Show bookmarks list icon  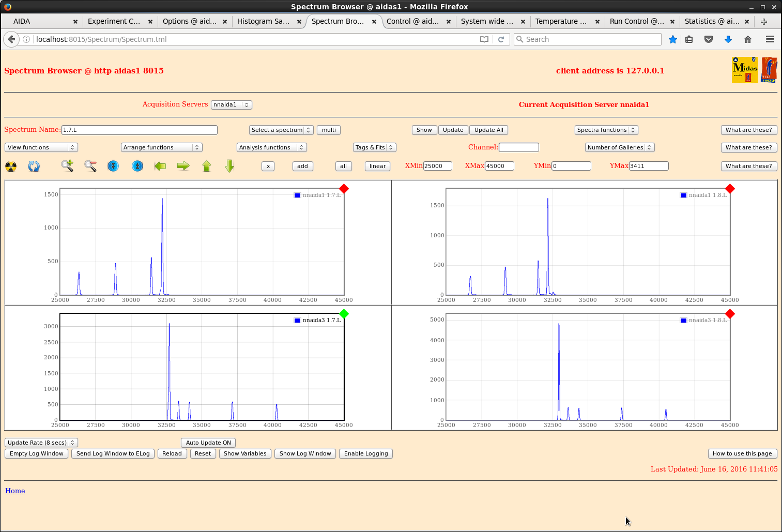point(689,39)
